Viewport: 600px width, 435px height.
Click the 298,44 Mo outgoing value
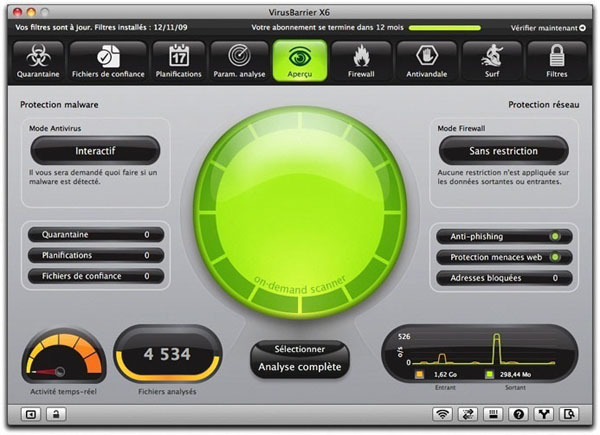(x=515, y=375)
